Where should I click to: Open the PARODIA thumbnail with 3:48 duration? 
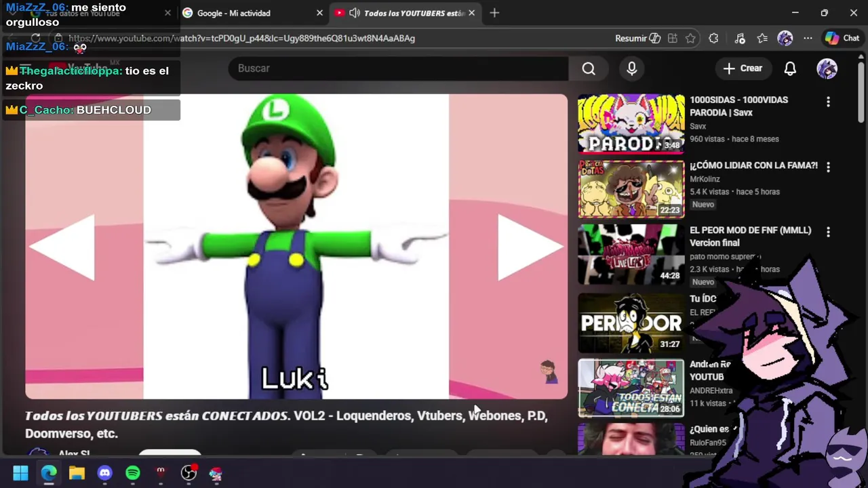[x=631, y=123]
